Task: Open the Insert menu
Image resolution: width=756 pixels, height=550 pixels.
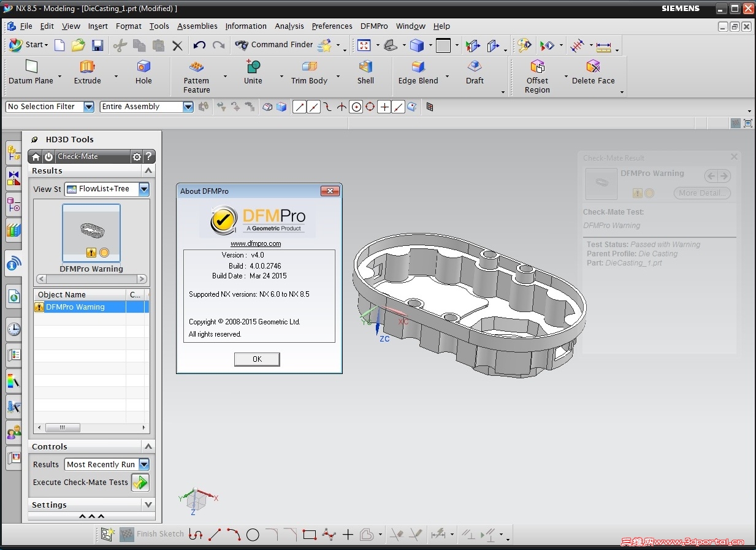Action: 97,26
